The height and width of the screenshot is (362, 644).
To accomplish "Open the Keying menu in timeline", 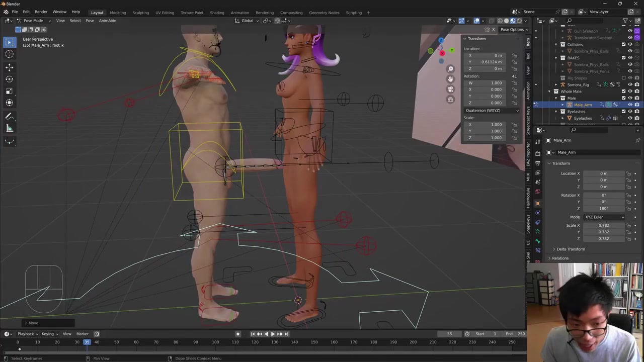I will click(48, 334).
